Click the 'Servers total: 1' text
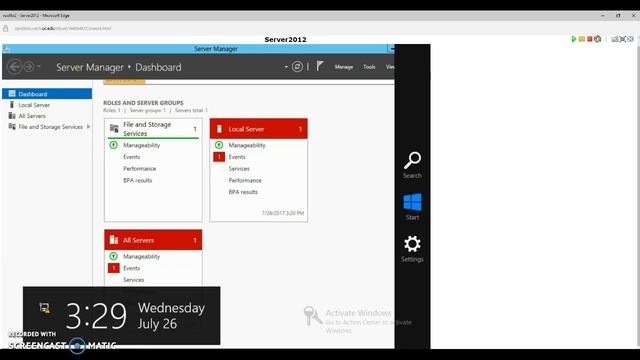 coord(191,110)
